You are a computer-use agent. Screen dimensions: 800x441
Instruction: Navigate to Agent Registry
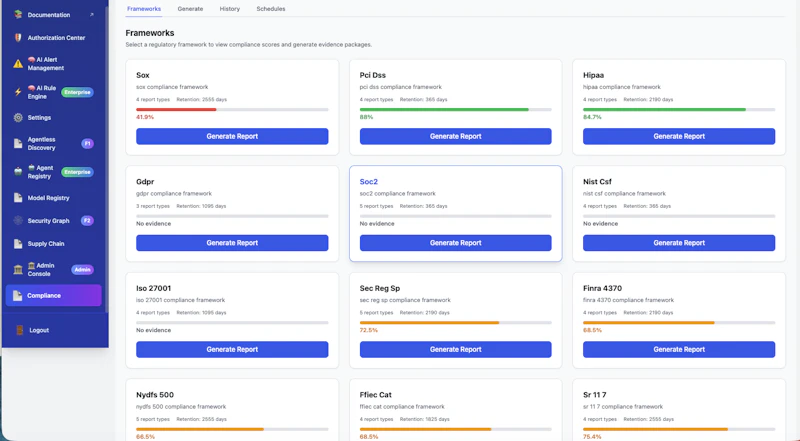click(x=54, y=172)
